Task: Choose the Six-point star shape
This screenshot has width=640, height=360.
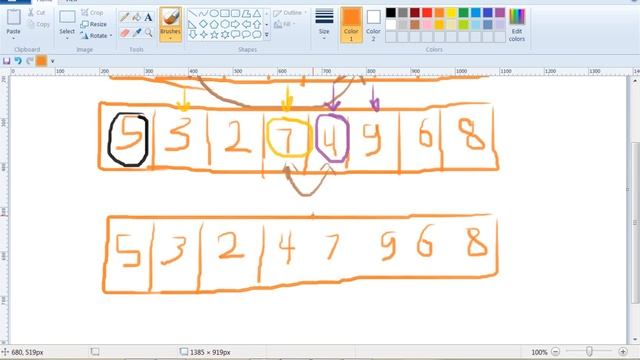Action: click(x=224, y=35)
